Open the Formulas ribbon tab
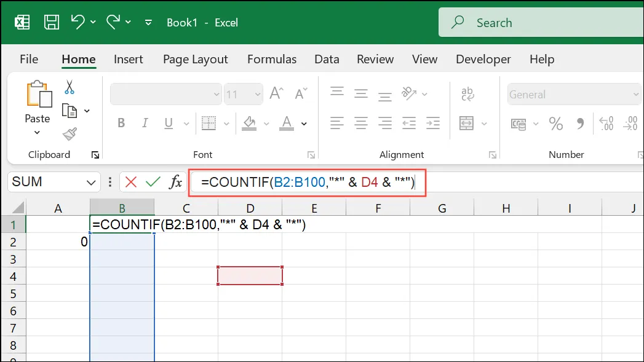Viewport: 644px width, 362px height. (x=271, y=59)
